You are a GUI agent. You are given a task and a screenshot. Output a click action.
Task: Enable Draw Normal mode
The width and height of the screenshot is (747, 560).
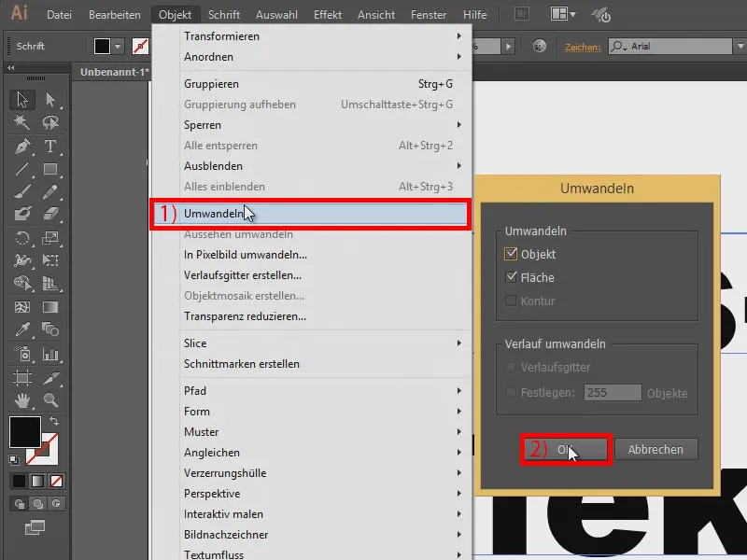click(x=19, y=504)
